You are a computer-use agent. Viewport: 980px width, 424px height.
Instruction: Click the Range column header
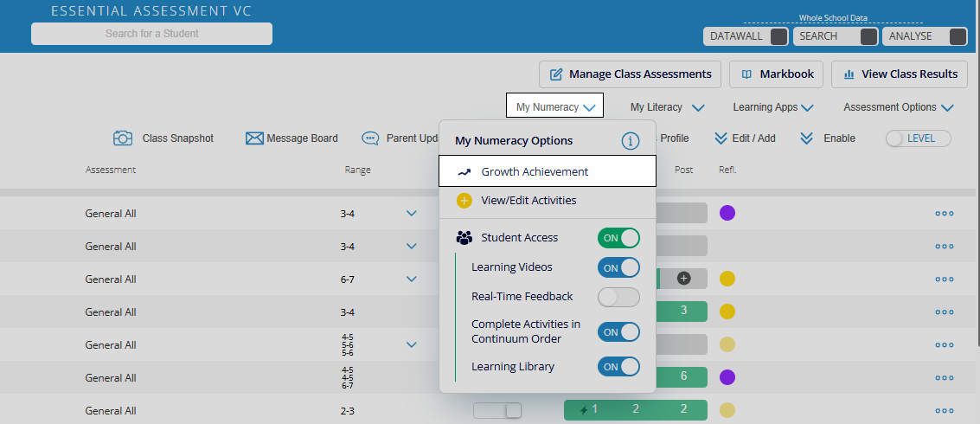click(x=357, y=170)
